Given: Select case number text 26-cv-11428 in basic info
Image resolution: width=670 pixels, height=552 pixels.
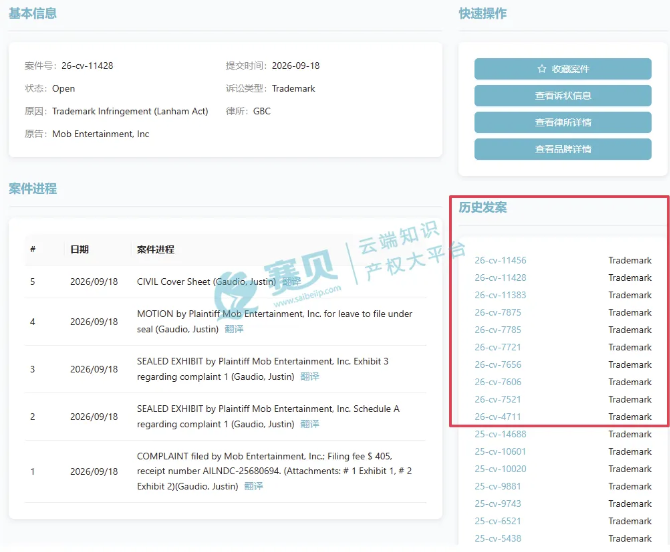Looking at the screenshot, I should coord(87,66).
